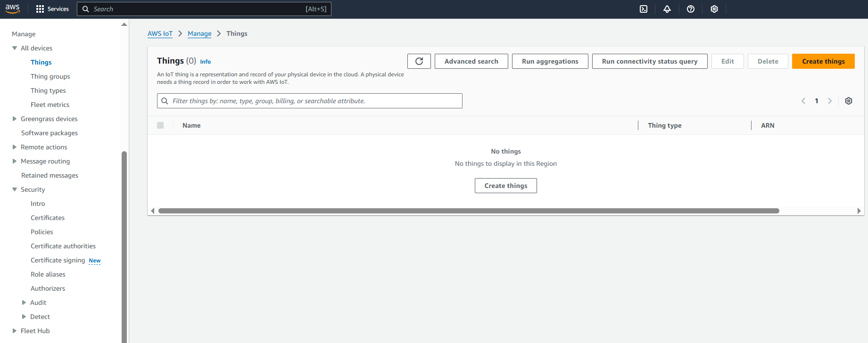Refresh the Things list
Screen dimensions: 868x343
pos(419,61)
